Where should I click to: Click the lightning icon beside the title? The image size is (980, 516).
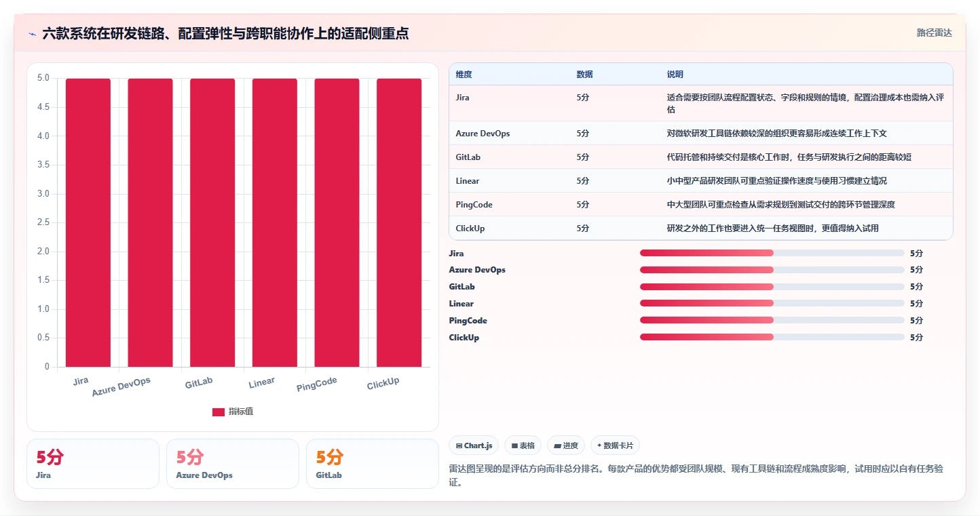point(32,34)
